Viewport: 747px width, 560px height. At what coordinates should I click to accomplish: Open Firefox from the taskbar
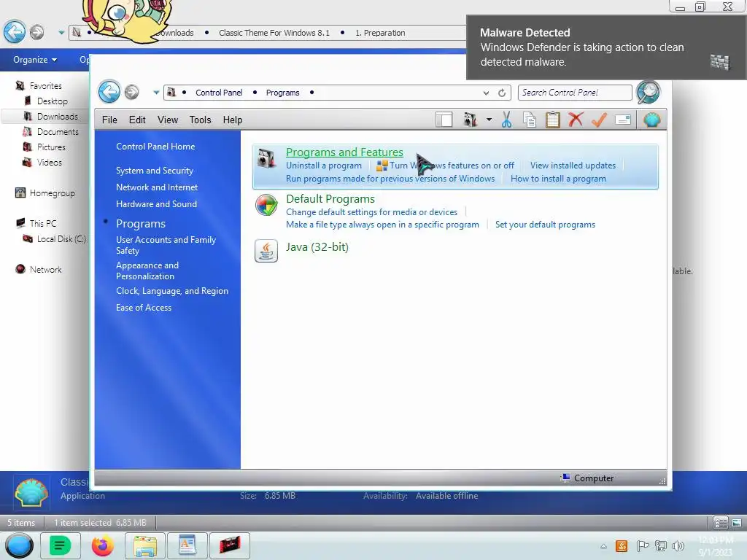click(102, 545)
